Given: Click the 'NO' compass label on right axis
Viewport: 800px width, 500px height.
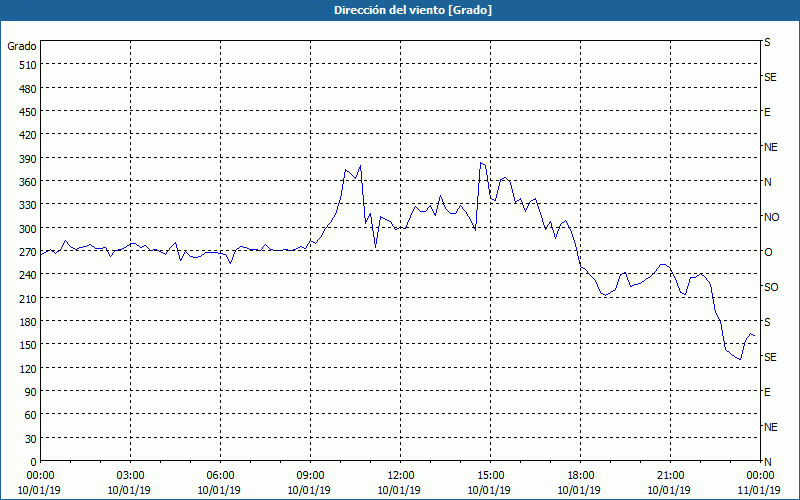Looking at the screenshot, I should (x=771, y=217).
